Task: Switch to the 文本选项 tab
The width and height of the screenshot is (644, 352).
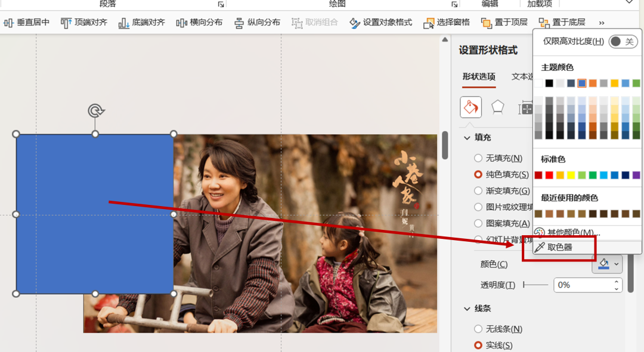Action: pos(522,77)
